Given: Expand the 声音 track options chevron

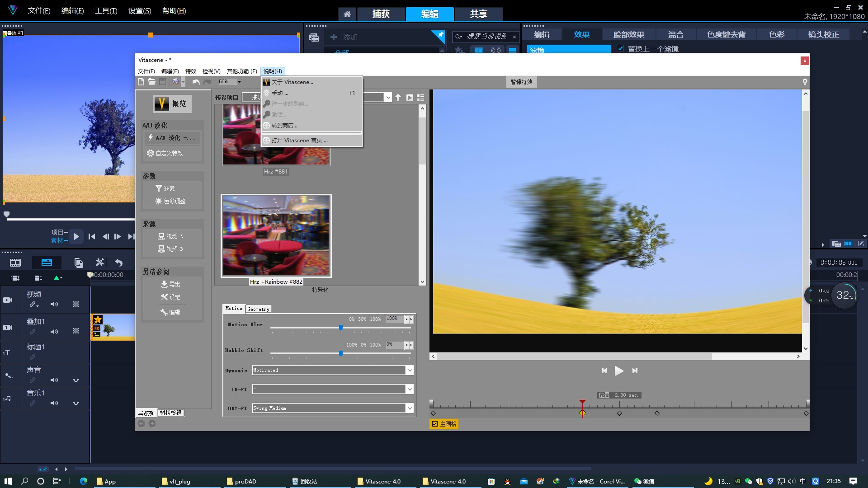Looking at the screenshot, I should (x=76, y=380).
